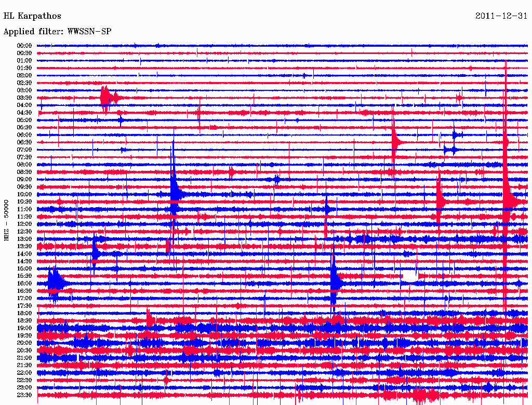Select the 18:00 time label
The width and height of the screenshot is (532, 405).
pos(24,314)
